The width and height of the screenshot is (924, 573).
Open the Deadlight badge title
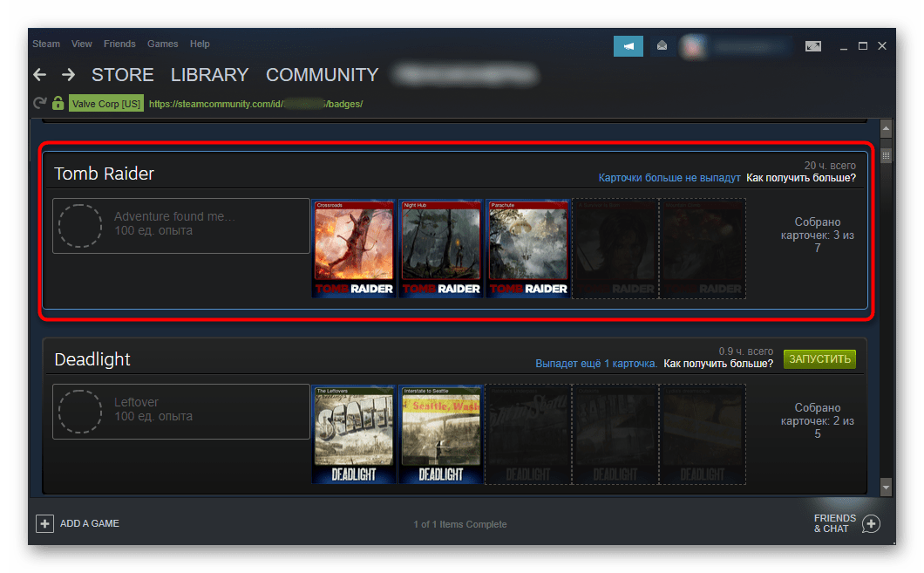[92, 359]
